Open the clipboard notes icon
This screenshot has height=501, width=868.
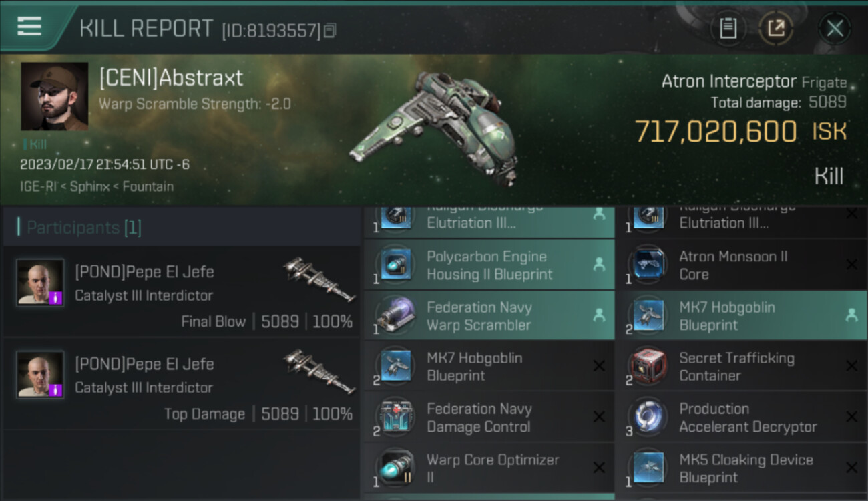click(x=728, y=29)
